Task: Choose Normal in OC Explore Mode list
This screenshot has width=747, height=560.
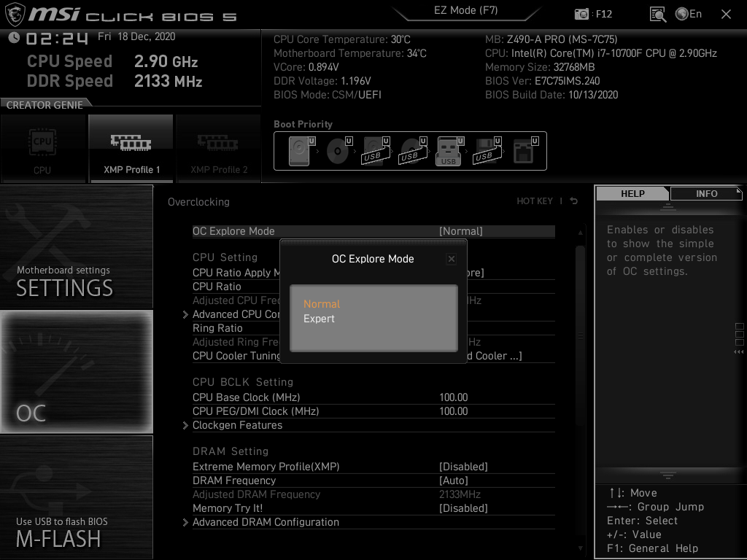Action: coord(322,304)
